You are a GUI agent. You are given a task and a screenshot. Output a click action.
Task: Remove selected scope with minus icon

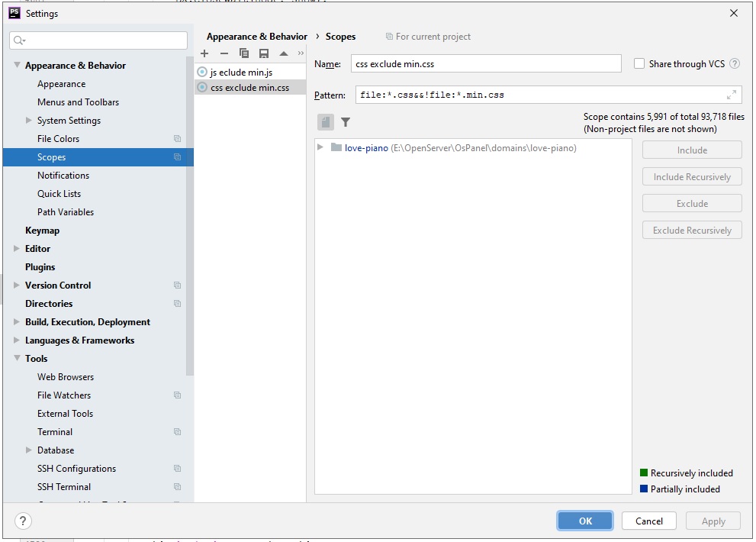224,53
